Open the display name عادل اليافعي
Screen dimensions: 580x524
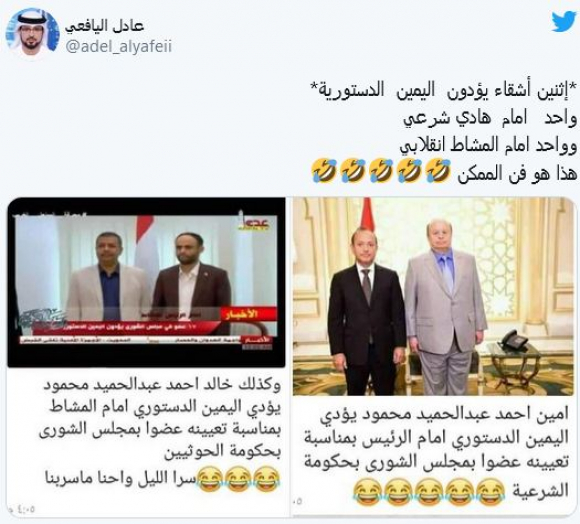pos(105,26)
